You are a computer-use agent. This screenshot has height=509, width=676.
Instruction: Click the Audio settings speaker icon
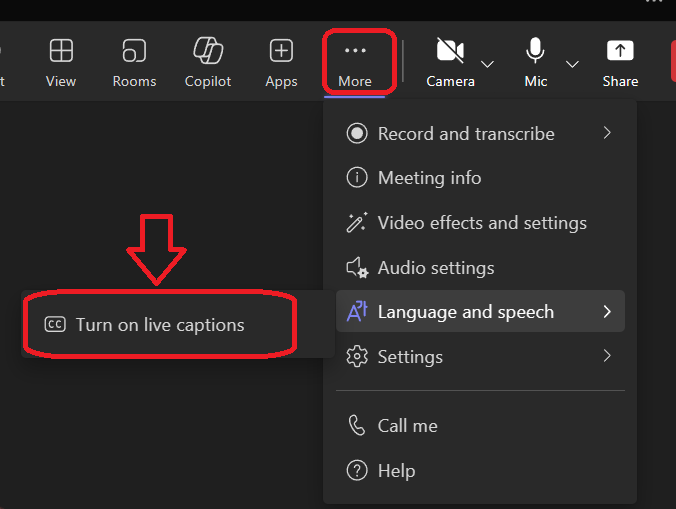[357, 268]
